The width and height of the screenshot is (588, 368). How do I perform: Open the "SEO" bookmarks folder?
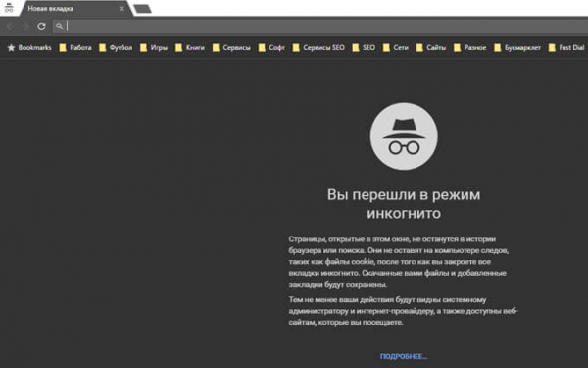pos(364,48)
